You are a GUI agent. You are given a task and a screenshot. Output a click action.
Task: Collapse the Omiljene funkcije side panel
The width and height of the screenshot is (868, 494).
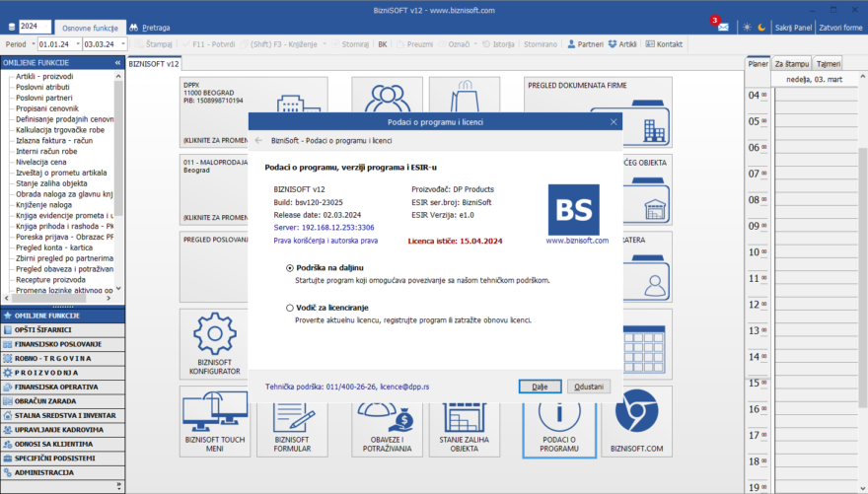[118, 62]
